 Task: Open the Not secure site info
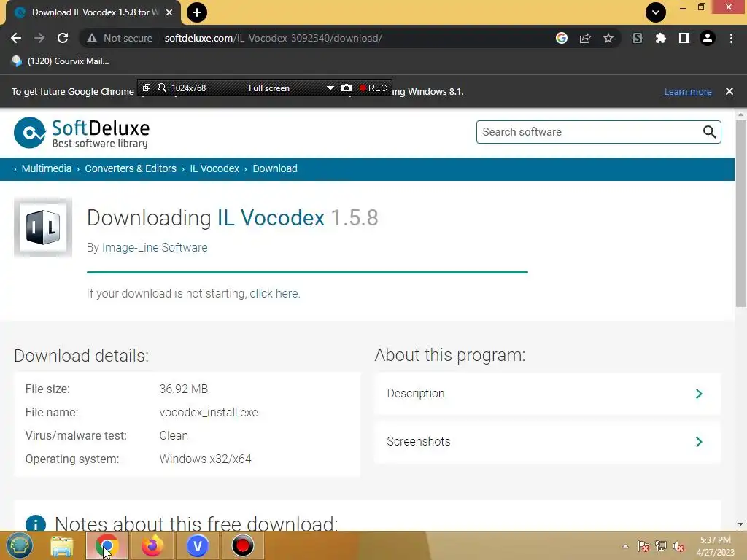click(120, 38)
